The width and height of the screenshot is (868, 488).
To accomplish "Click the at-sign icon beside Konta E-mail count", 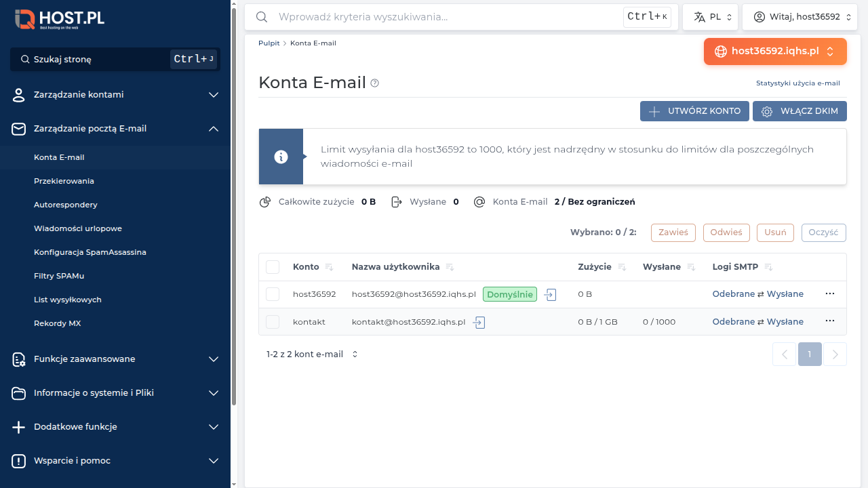I will tap(479, 202).
